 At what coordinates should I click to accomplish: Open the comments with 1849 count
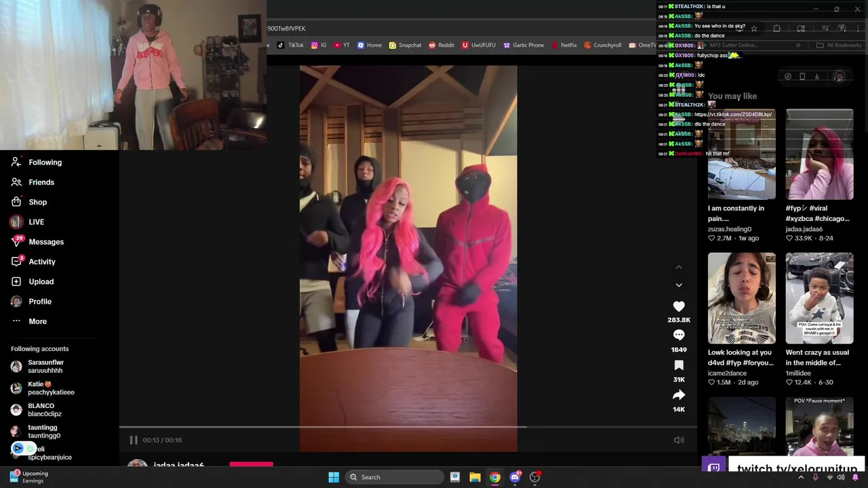[x=679, y=335]
